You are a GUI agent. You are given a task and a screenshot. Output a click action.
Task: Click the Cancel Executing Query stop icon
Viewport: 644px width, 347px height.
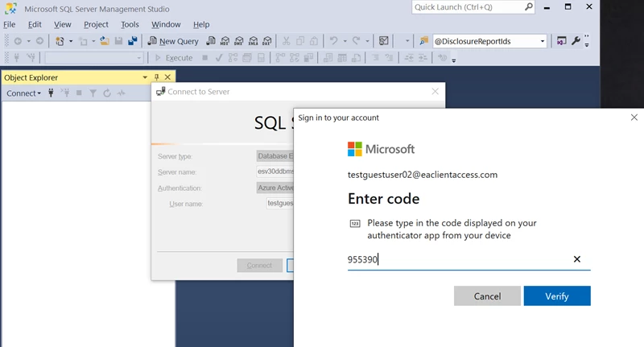point(205,58)
